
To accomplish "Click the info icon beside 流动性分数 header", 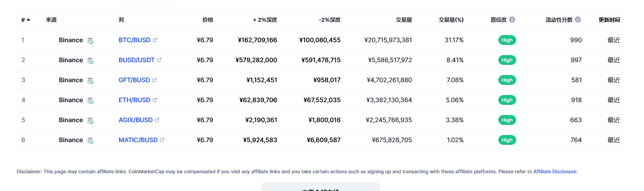I will (578, 20).
